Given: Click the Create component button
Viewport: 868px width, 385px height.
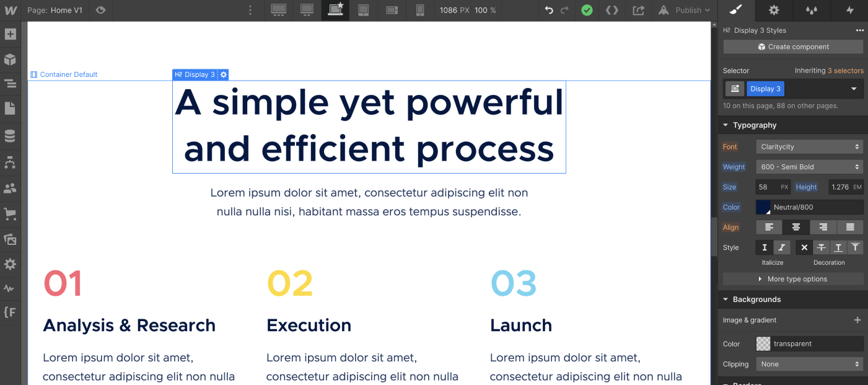Looking at the screenshot, I should pos(793,46).
